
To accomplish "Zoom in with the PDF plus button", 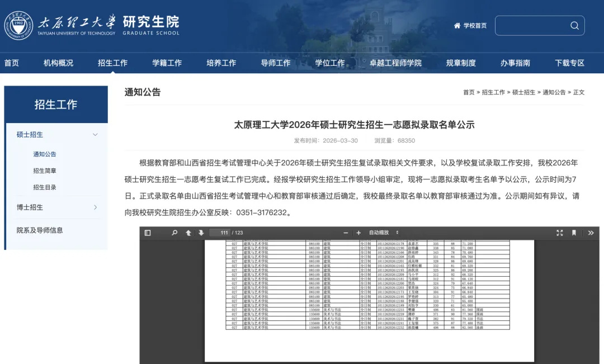I will point(358,233).
